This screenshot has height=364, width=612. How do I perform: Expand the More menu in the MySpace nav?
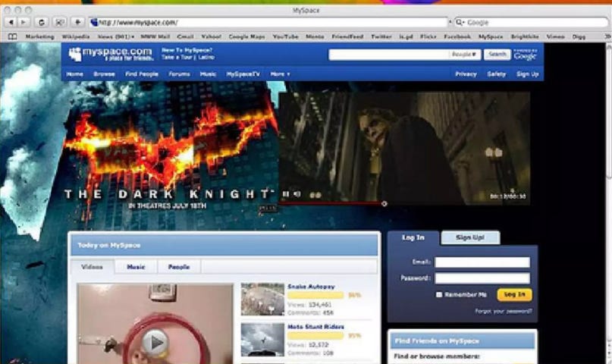coord(281,74)
